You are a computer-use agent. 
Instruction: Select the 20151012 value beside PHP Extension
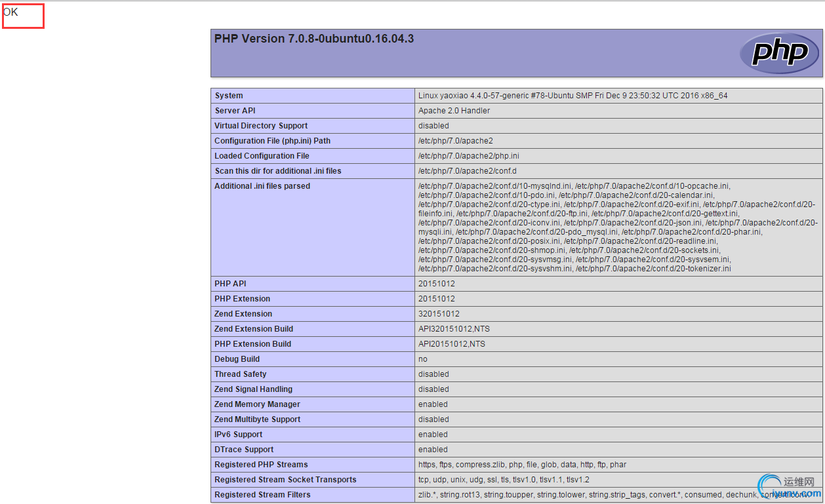coord(437,299)
